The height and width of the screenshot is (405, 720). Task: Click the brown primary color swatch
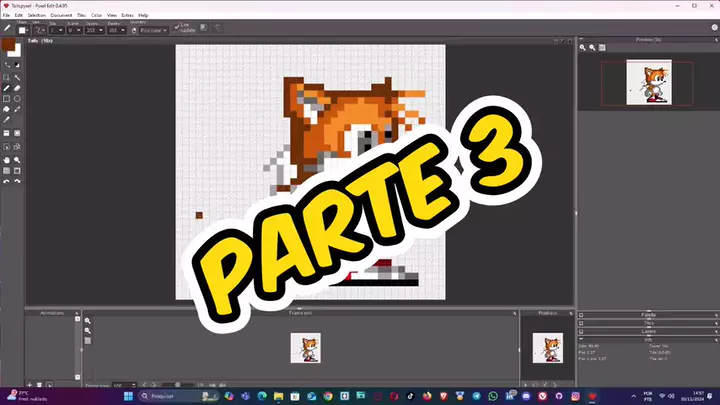pos(8,45)
